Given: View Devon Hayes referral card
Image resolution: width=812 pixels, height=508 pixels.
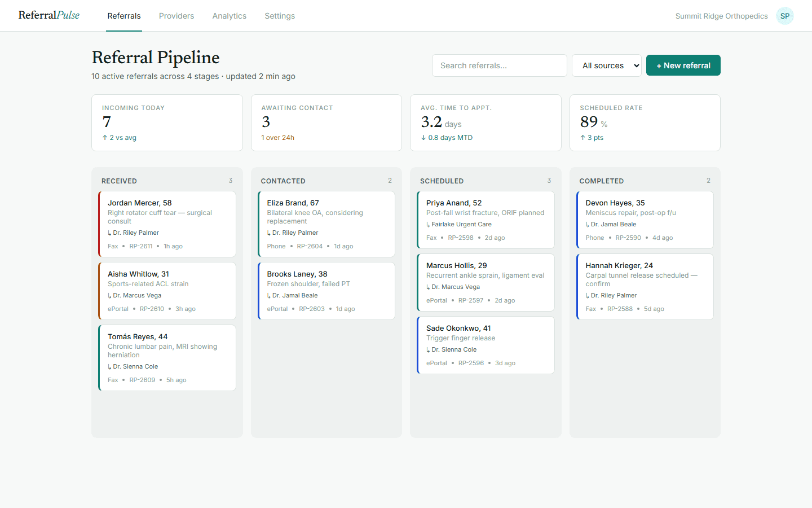Looking at the screenshot, I should [645, 220].
